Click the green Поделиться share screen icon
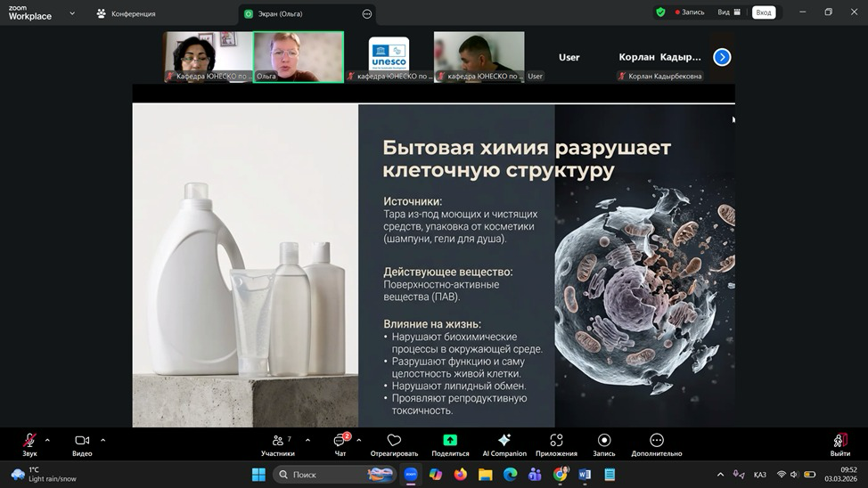The width and height of the screenshot is (868, 488). [x=450, y=441]
